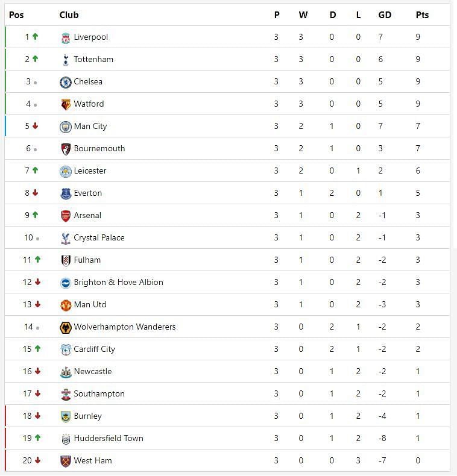
Task: Open the Huddersfield Town club link
Action: 109,438
